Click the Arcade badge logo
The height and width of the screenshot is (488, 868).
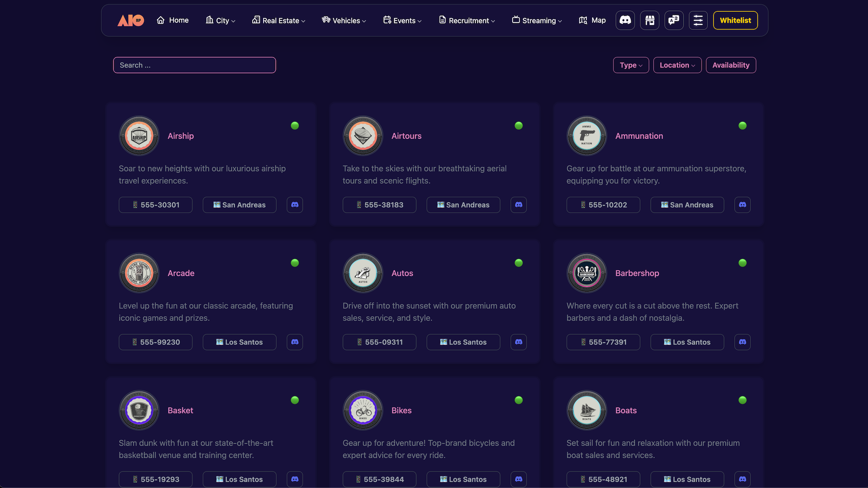pos(139,273)
